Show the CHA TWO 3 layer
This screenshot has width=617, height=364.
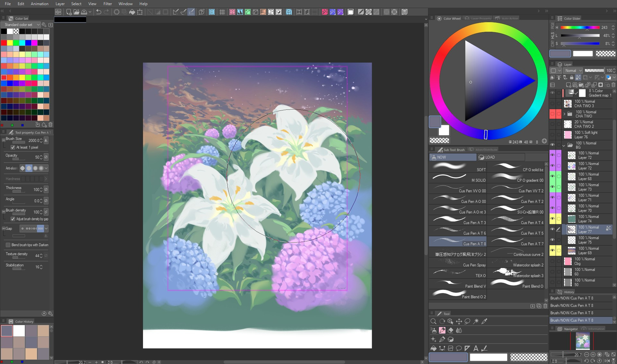pyautogui.click(x=552, y=104)
